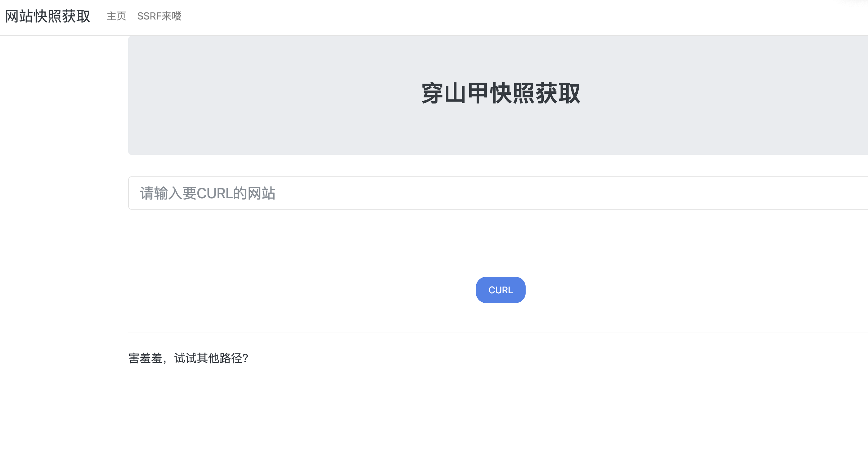Go to the SSRF来喽 nav item
Viewport: 868px width, 467px height.
click(159, 16)
